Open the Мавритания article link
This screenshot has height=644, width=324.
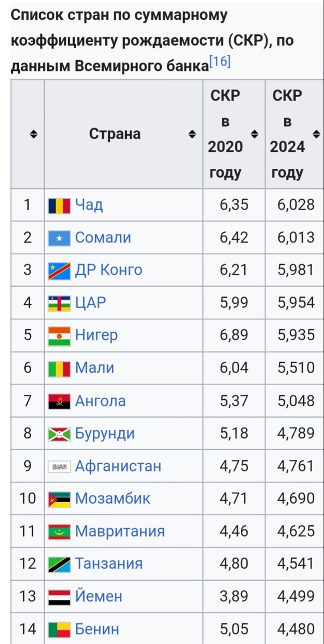120,531
